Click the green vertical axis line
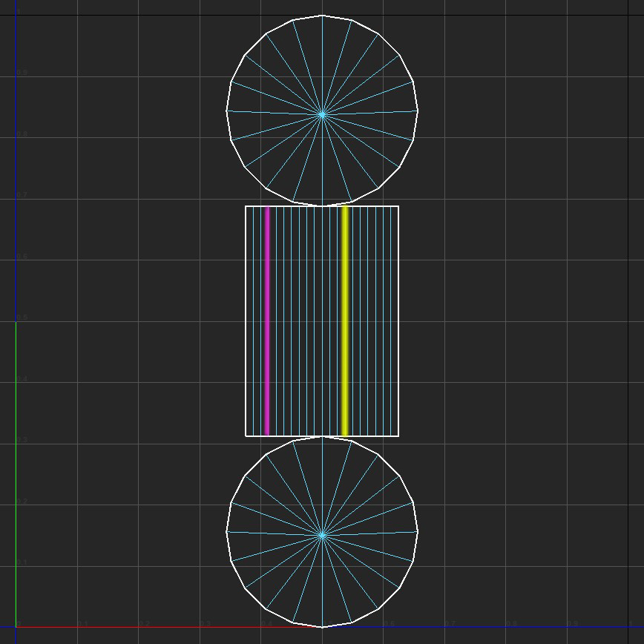 click(x=16, y=475)
